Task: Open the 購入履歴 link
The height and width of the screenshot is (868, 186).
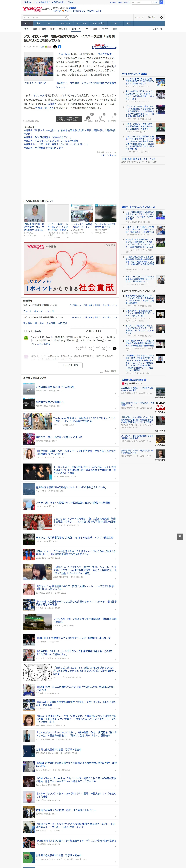Action: coord(152,17)
